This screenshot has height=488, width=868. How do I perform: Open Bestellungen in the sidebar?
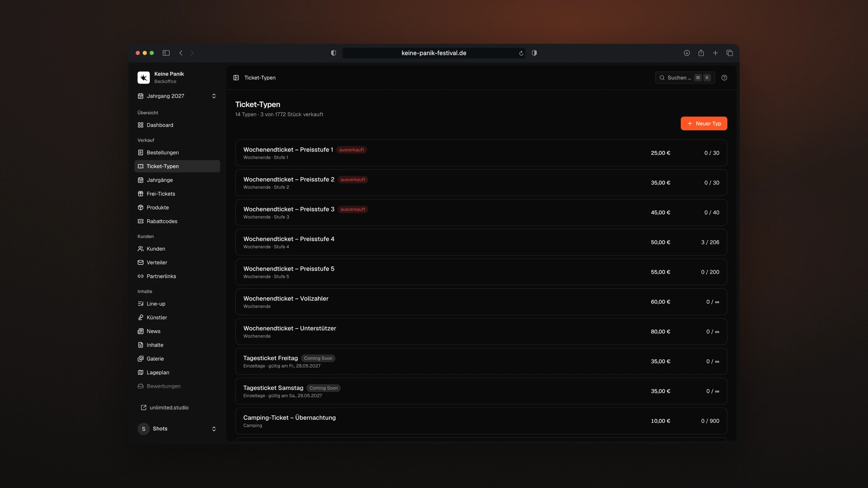point(177,153)
